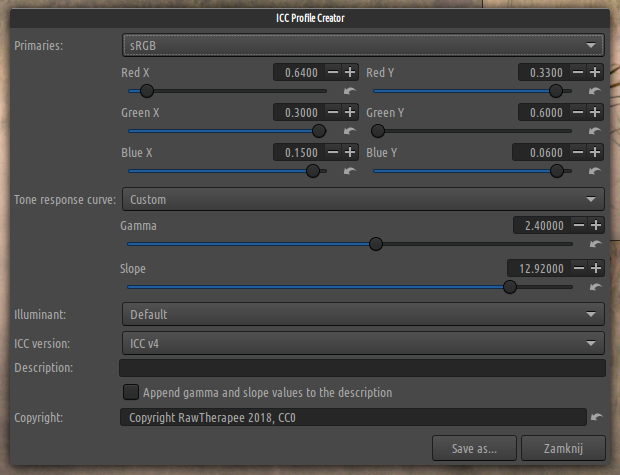Screen dimensions: 620x475
Task: Select the Red Y value 0.3300
Action: (544, 72)
